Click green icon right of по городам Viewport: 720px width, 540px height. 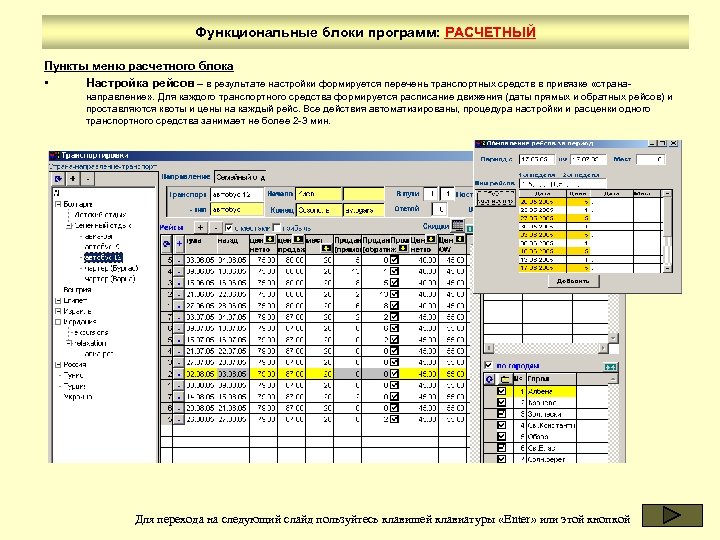point(611,366)
